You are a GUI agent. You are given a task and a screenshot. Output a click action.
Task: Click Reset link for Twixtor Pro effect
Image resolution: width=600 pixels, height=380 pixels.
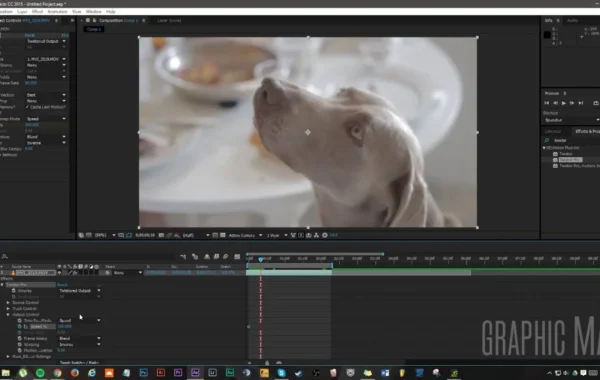tap(62, 285)
